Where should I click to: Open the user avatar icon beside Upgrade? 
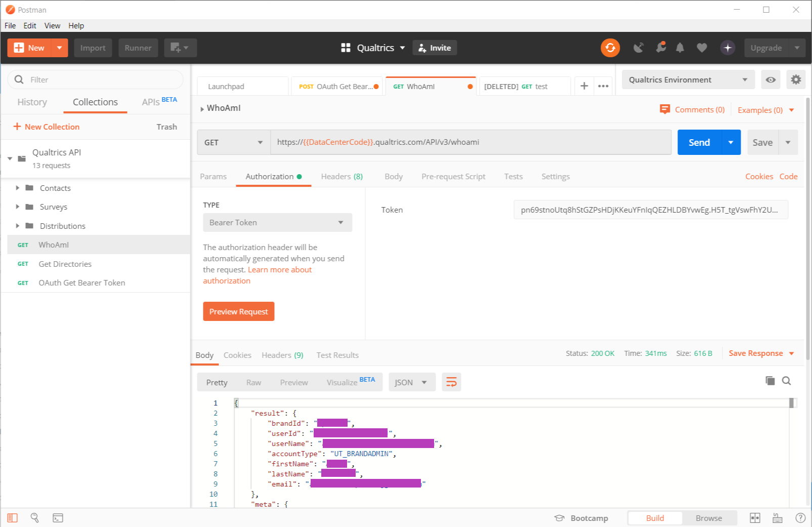728,48
